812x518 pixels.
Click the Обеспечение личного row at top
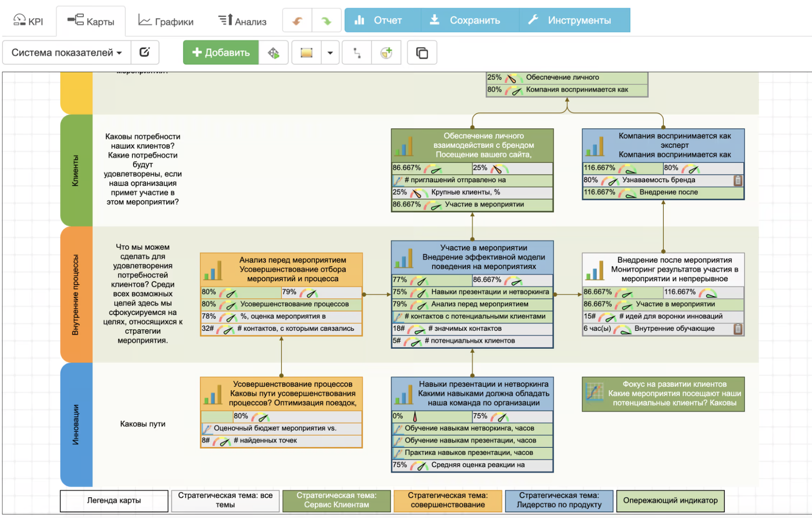coord(567,78)
